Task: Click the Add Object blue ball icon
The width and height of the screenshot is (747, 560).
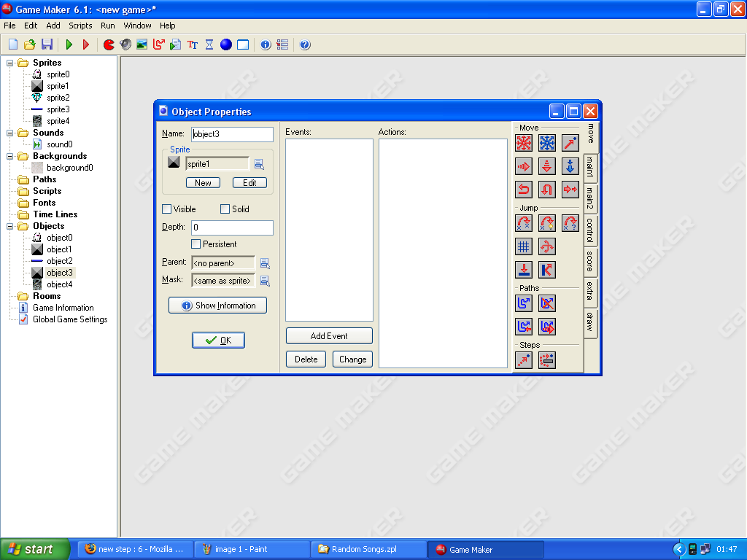Action: [x=226, y=44]
